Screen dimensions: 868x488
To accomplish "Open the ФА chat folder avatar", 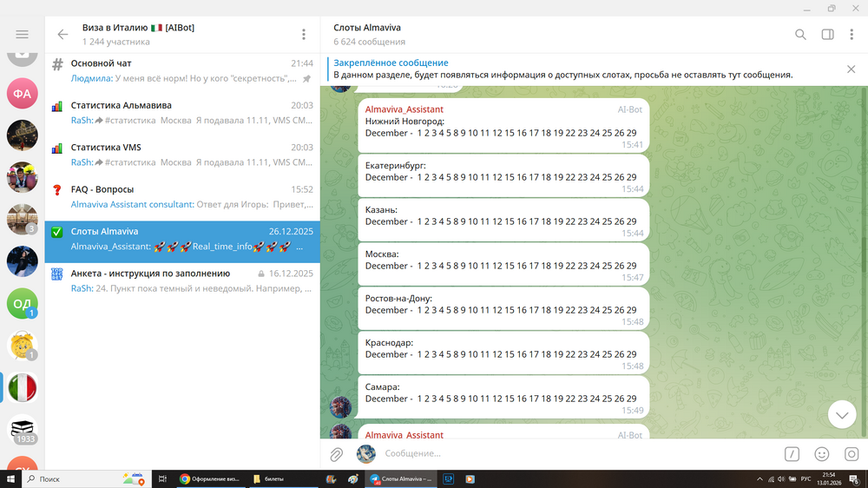I will click(x=22, y=93).
